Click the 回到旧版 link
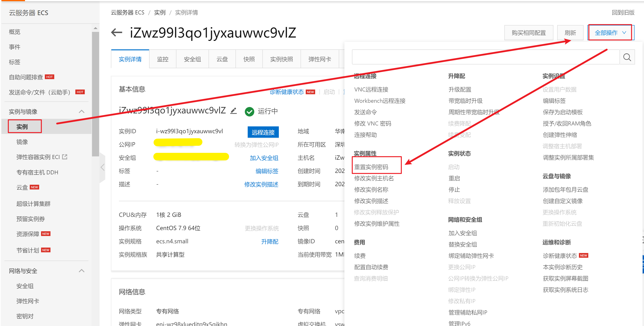Image resolution: width=644 pixels, height=326 pixels. point(623,13)
